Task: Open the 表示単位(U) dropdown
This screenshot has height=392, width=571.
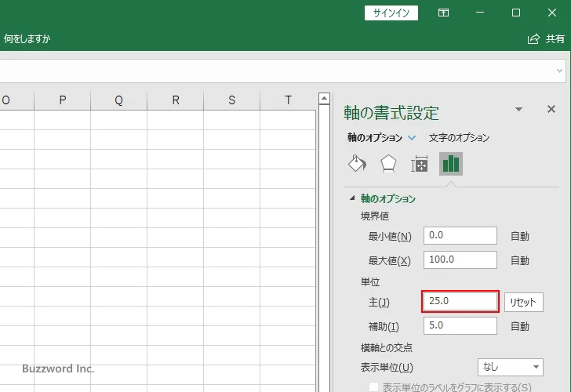Action: [510, 367]
